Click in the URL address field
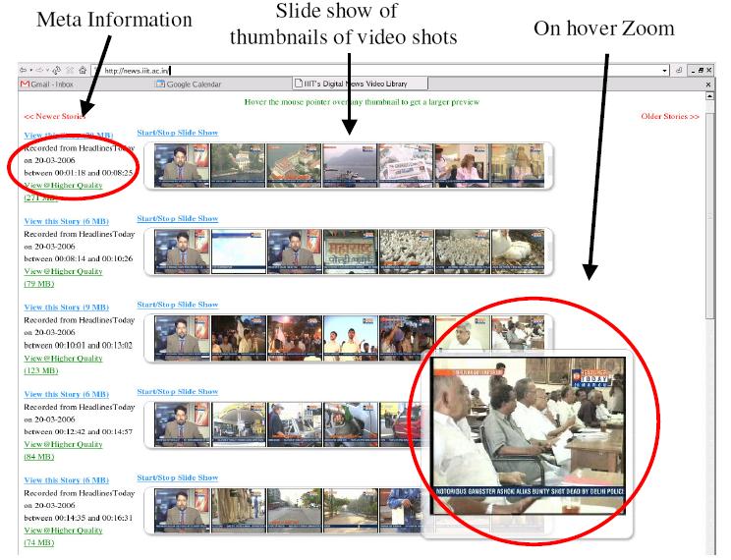This screenshot has height=560, width=731. pos(373,71)
